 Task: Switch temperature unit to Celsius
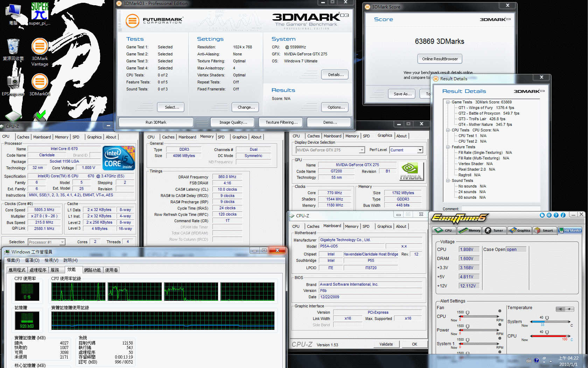click(561, 309)
